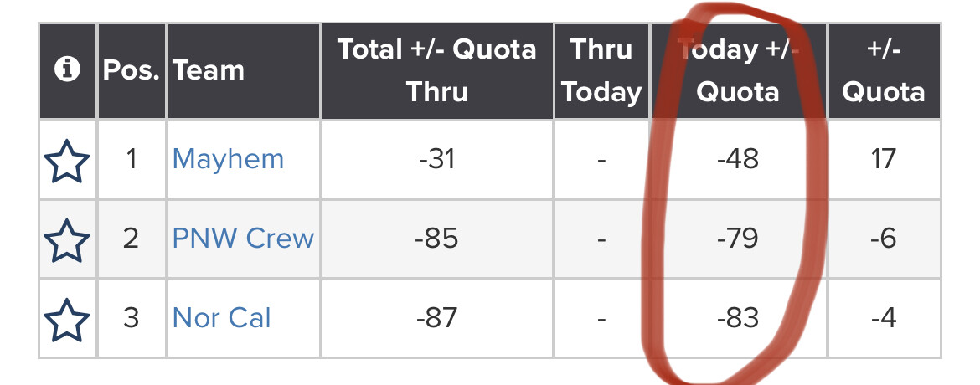Open the Mayhem team link
The height and width of the screenshot is (385, 980).
[228, 159]
